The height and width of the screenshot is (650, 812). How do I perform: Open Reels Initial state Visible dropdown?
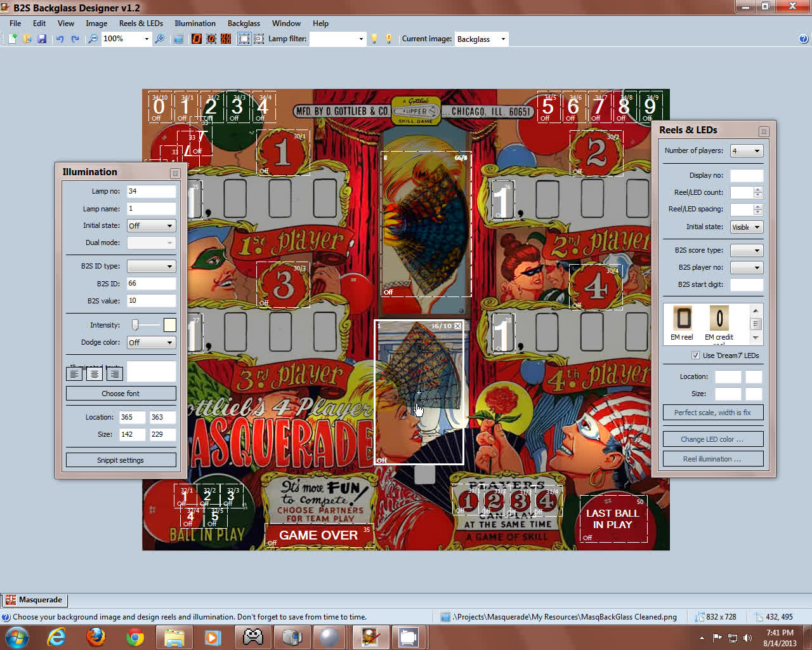(x=747, y=227)
